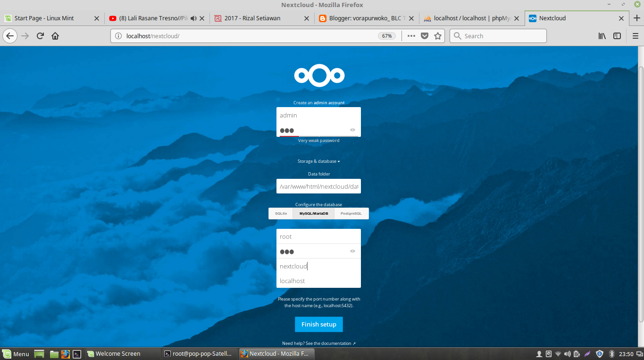Viewport: 644px width, 360px height.
Task: Switch to localhost phpMyAdmin tab
Action: click(472, 18)
